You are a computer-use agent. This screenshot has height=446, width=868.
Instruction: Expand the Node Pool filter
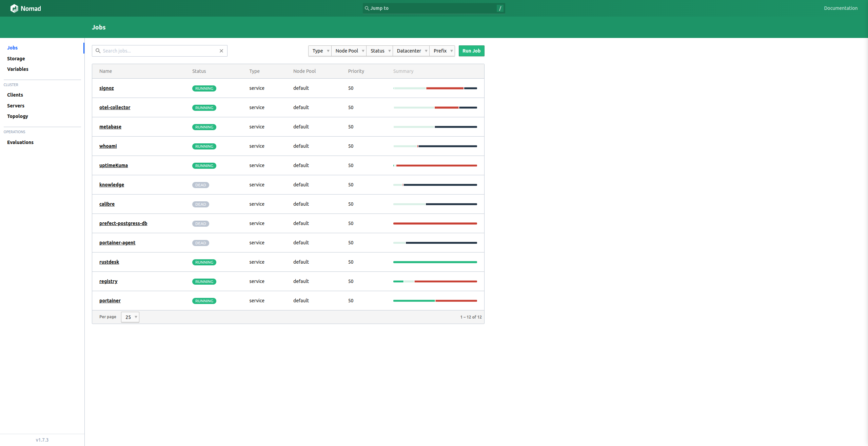click(349, 51)
